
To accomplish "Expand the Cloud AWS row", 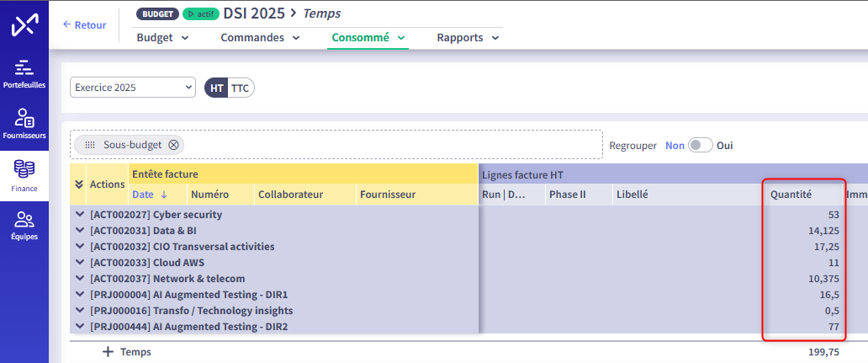I will click(x=81, y=263).
